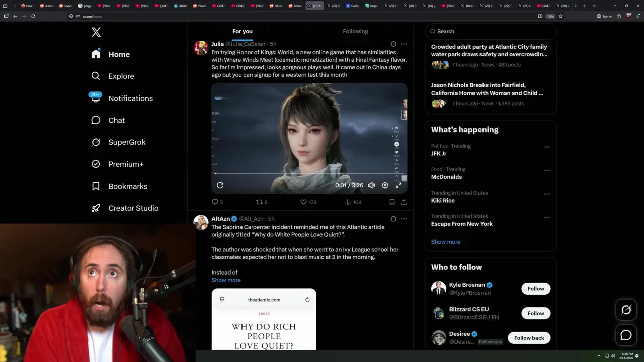
Task: Open more options on AltAzn's post
Action: click(404, 219)
